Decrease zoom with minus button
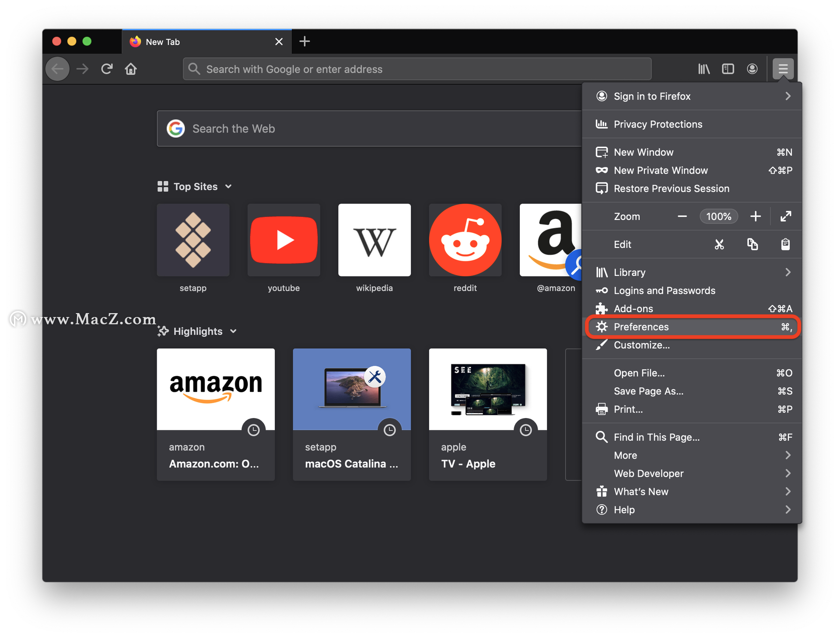This screenshot has height=638, width=840. [682, 216]
